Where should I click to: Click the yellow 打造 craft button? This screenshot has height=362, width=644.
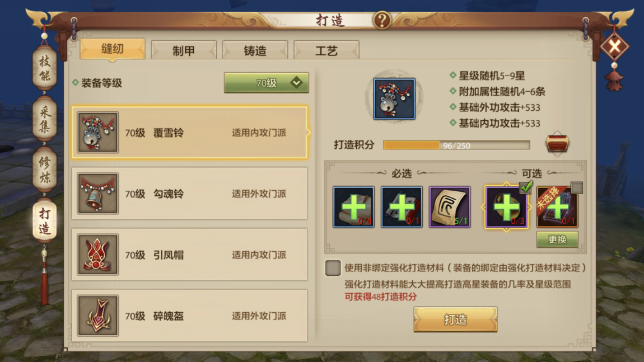coord(455,319)
